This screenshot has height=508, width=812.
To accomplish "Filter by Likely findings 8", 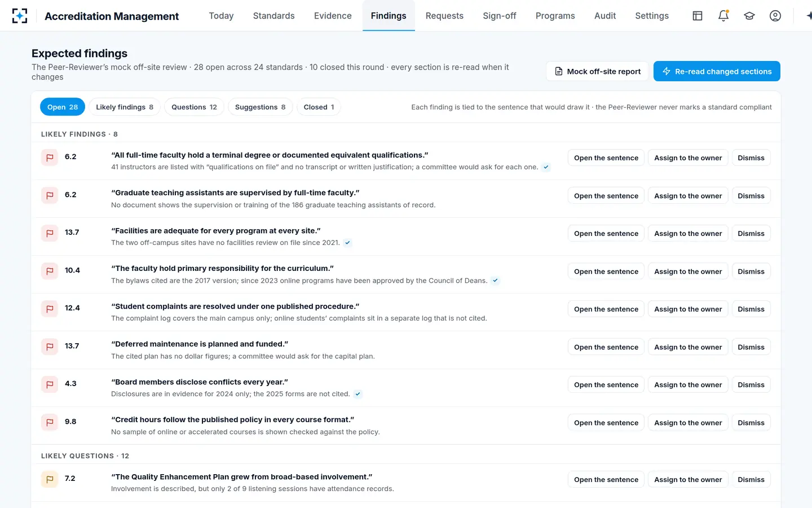I will [125, 107].
